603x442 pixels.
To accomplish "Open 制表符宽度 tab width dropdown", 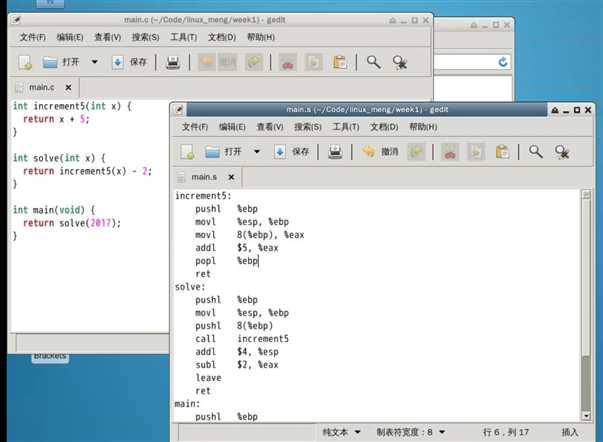I will tap(411, 432).
